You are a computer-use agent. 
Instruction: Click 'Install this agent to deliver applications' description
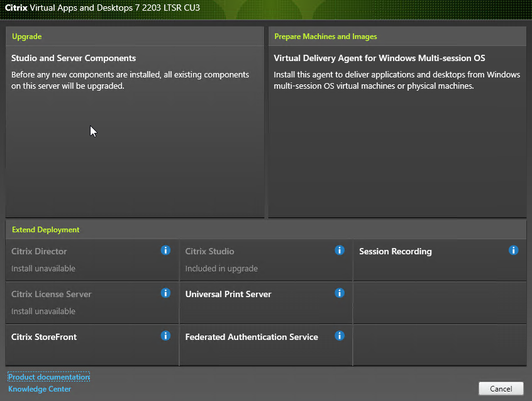point(397,80)
